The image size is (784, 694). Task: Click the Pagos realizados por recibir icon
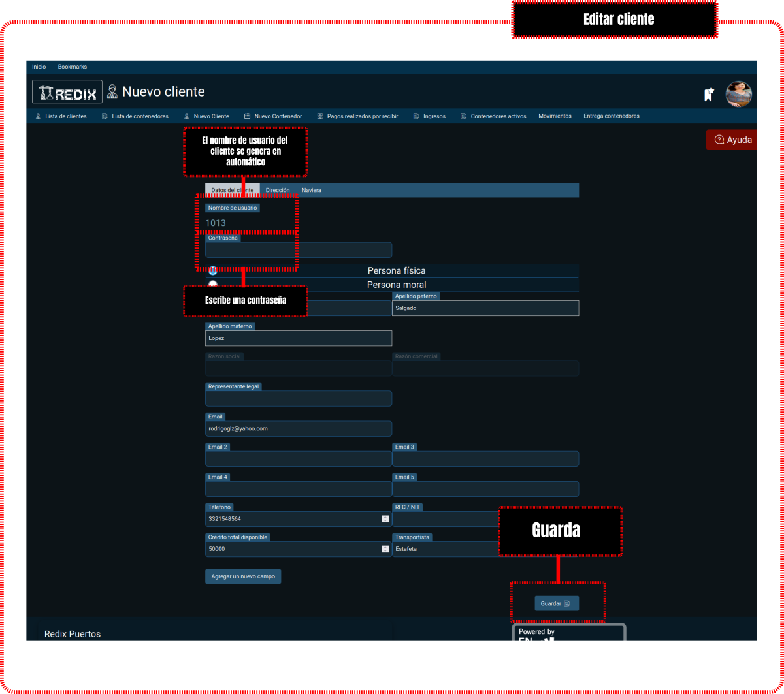(320, 116)
